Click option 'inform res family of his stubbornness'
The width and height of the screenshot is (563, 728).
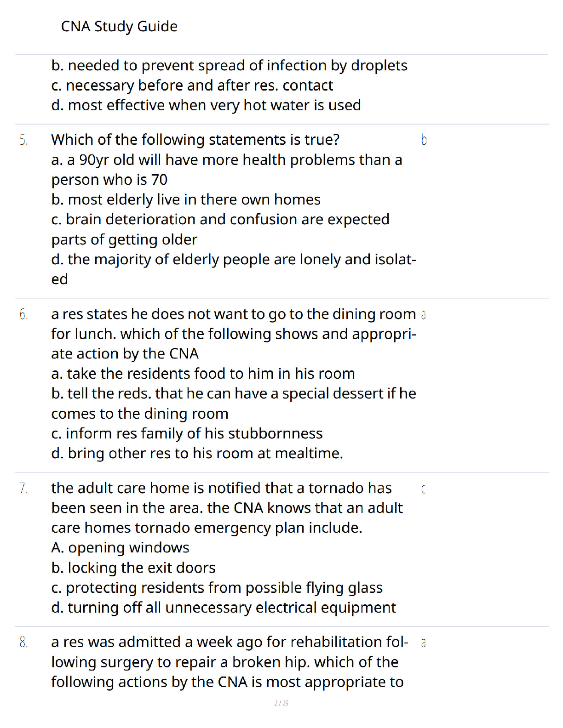[187, 433]
